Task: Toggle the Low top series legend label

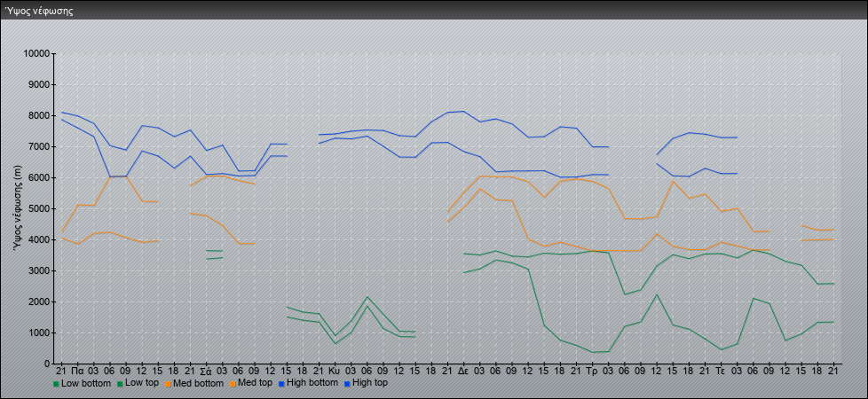Action: click(x=142, y=383)
